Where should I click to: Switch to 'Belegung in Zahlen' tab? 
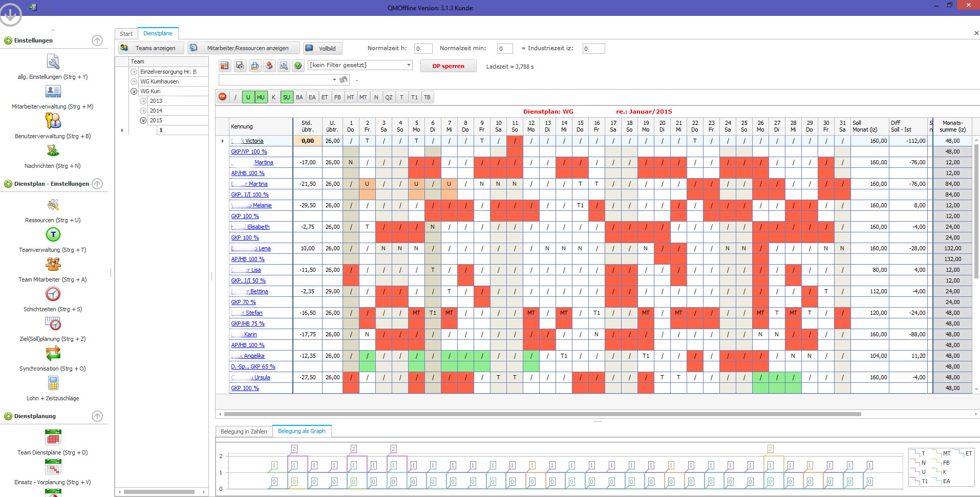(x=244, y=431)
